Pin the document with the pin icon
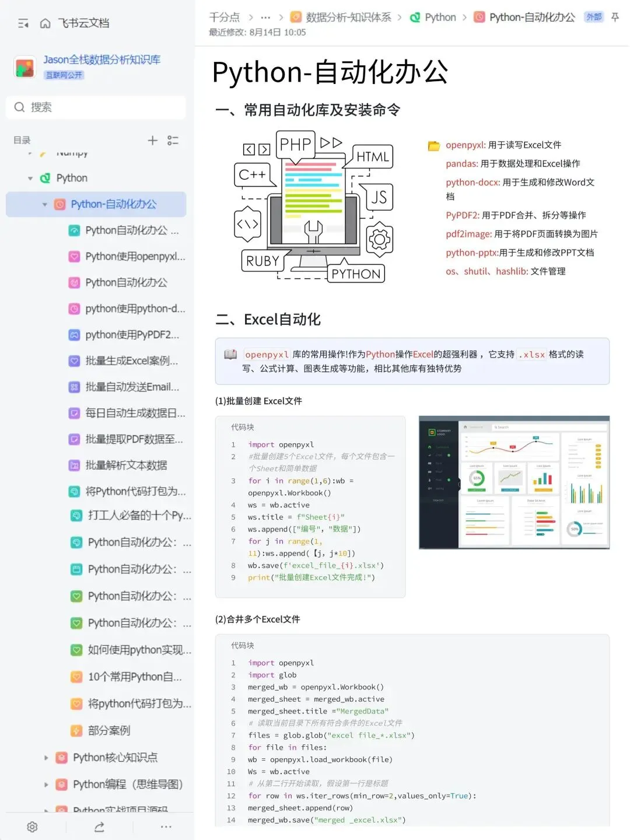This screenshot has width=630, height=840. (x=615, y=17)
